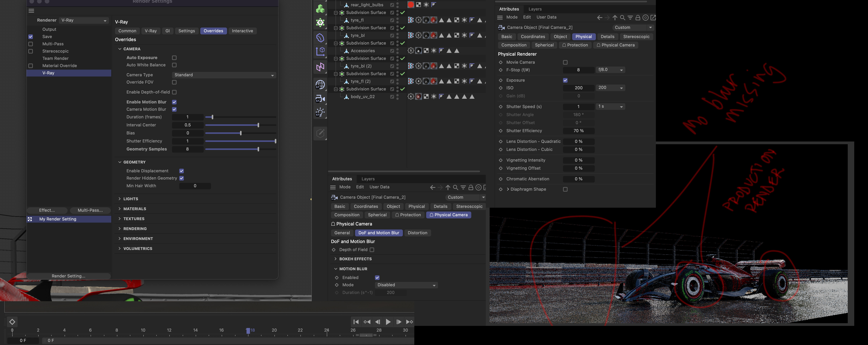The height and width of the screenshot is (345, 868).
Task: Toggle Movie Camera checkbox
Action: [565, 62]
